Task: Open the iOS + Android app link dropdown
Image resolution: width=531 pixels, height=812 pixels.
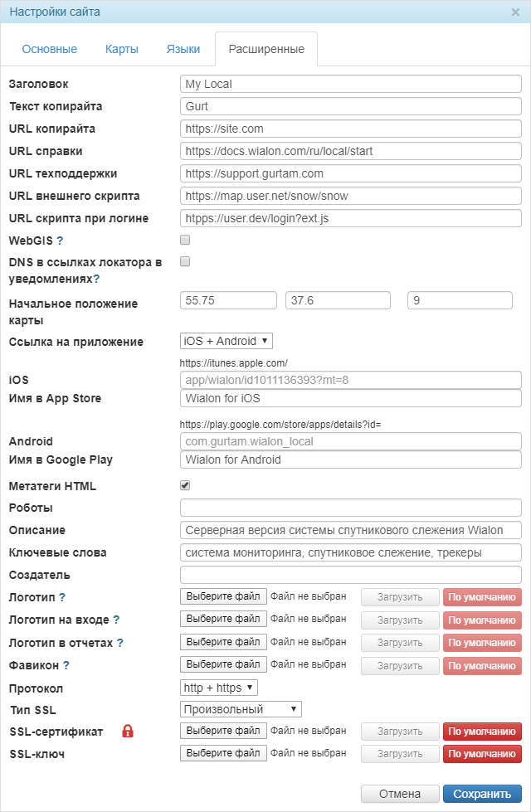Action: click(x=226, y=341)
